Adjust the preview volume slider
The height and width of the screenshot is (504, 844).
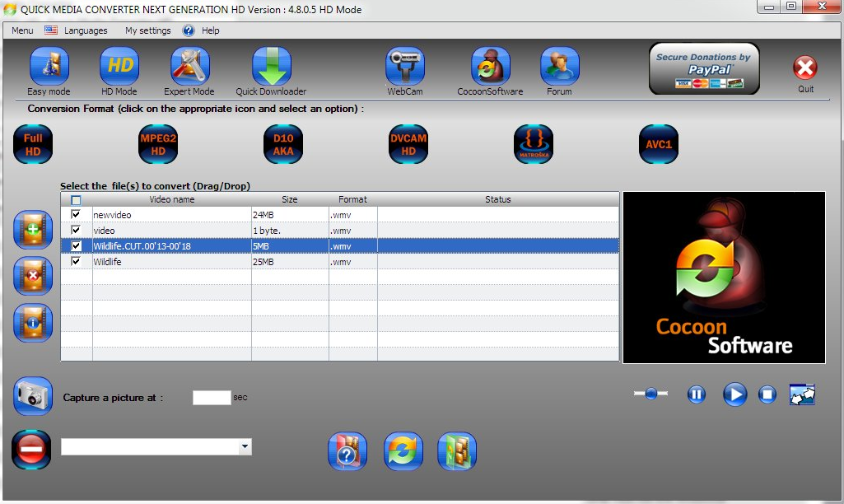pos(650,394)
